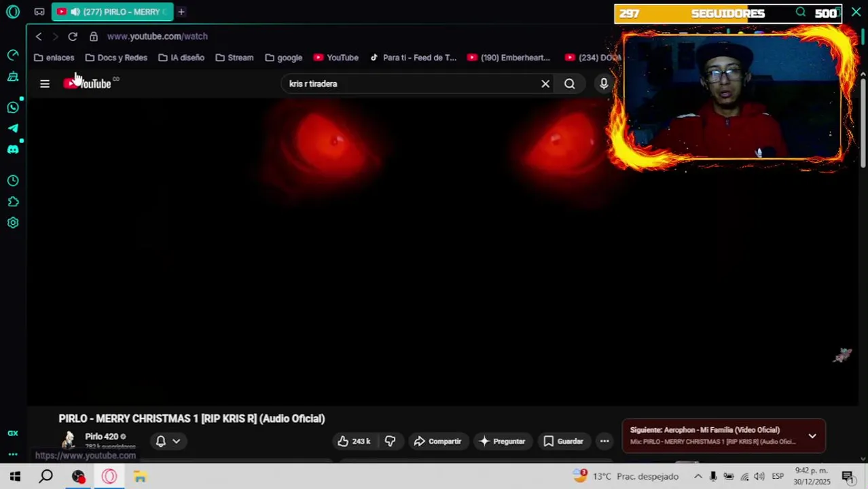
Task: Open more actions three-dot menu under video
Action: [x=604, y=441]
